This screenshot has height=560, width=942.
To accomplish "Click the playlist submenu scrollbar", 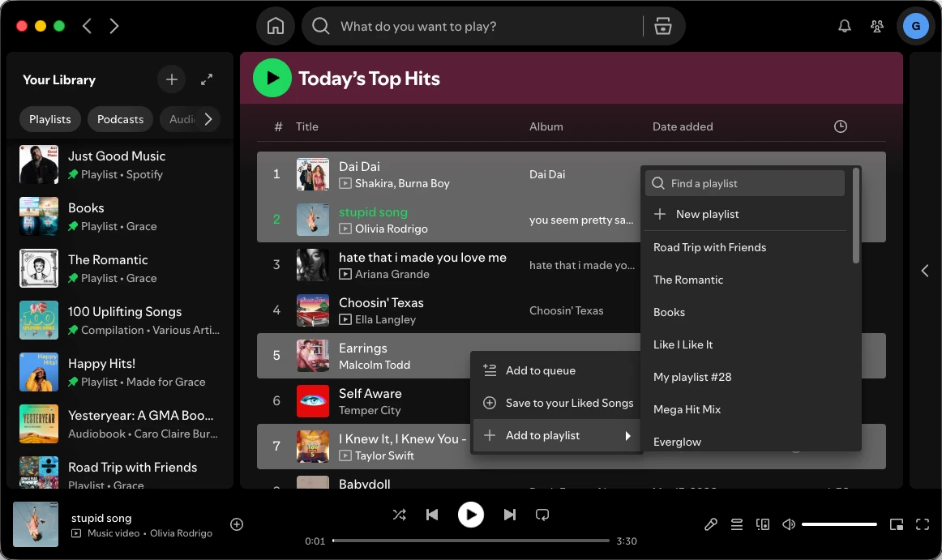I will (x=856, y=216).
